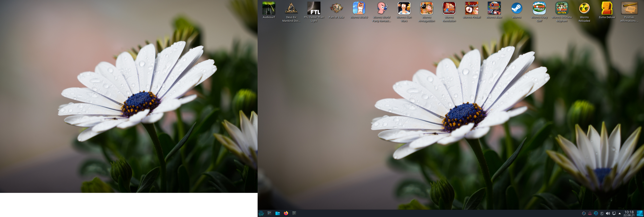This screenshot has height=217, width=644.
Task: Launch FTL: Faster Than Light icon
Action: click(x=314, y=8)
